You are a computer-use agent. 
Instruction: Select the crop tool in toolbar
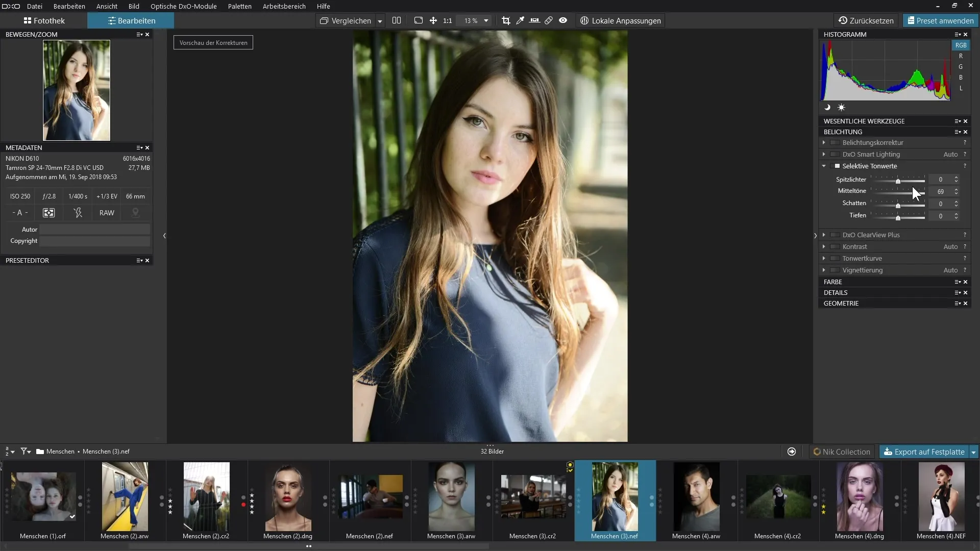click(506, 20)
